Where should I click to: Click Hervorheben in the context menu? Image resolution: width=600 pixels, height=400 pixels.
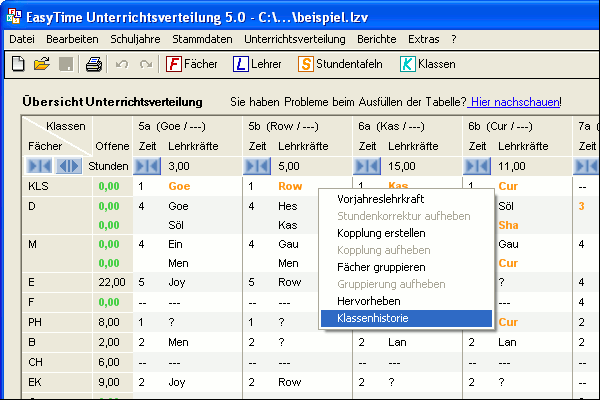pos(356,301)
